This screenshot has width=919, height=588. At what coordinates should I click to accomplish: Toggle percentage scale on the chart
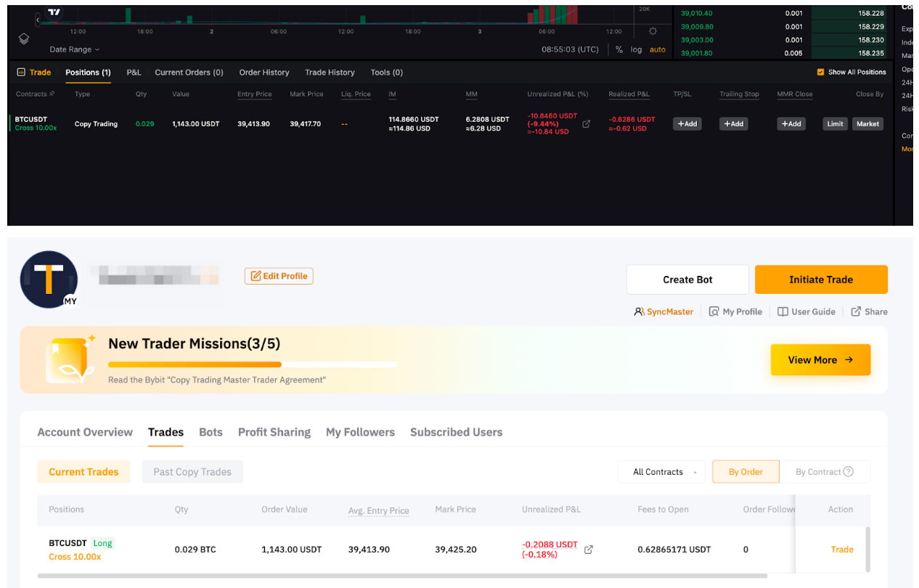(618, 49)
